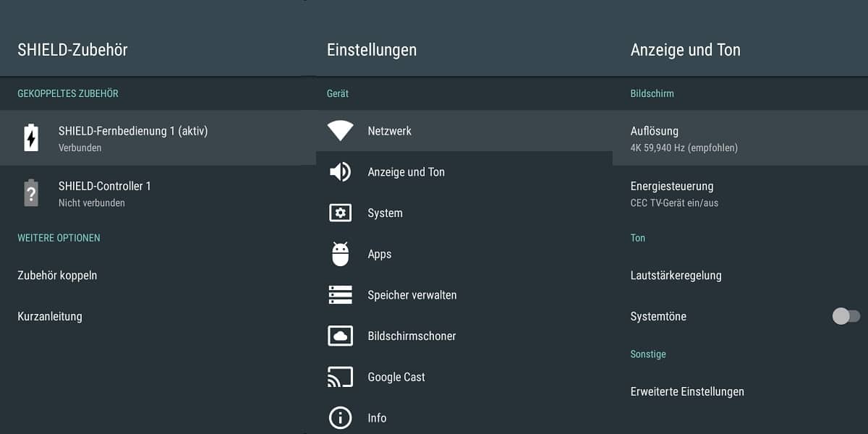Open the System menu entry
This screenshot has height=434, width=868.
pyautogui.click(x=464, y=213)
